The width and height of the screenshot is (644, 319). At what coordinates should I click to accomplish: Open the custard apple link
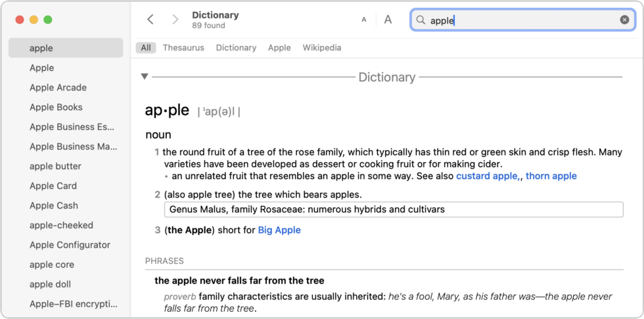tap(487, 176)
